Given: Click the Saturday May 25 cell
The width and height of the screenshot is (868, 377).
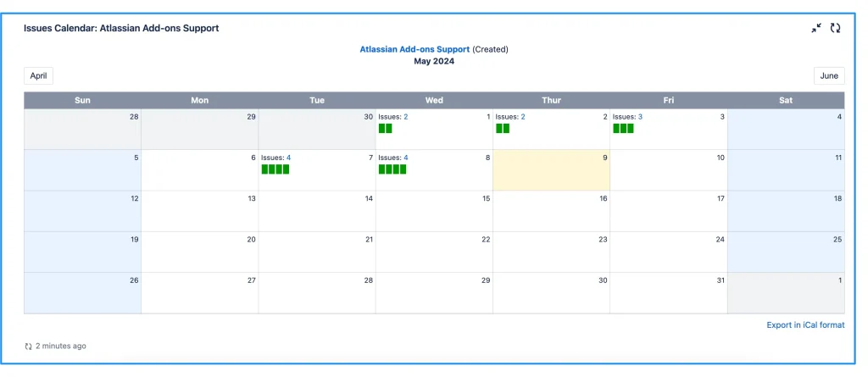Looking at the screenshot, I should pos(786,252).
